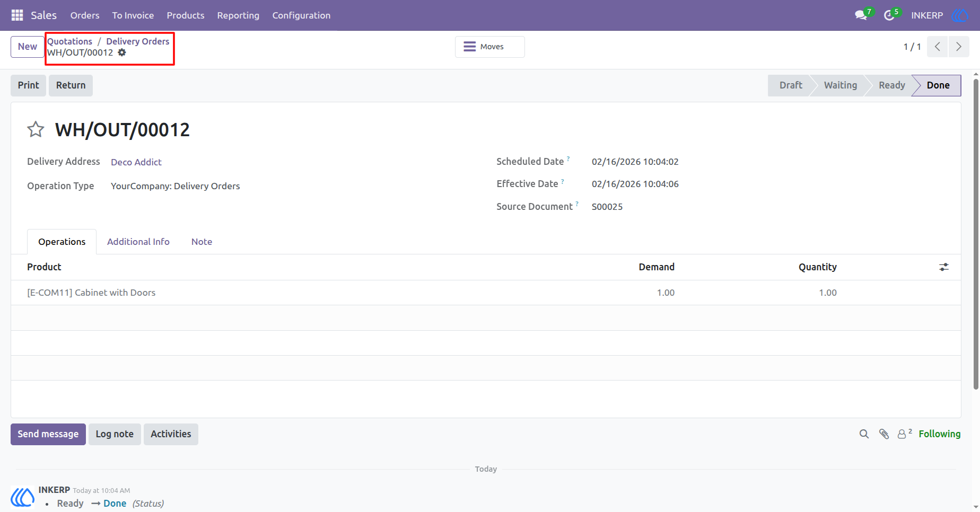Click the Print button
The width and height of the screenshot is (980, 512).
(29, 85)
